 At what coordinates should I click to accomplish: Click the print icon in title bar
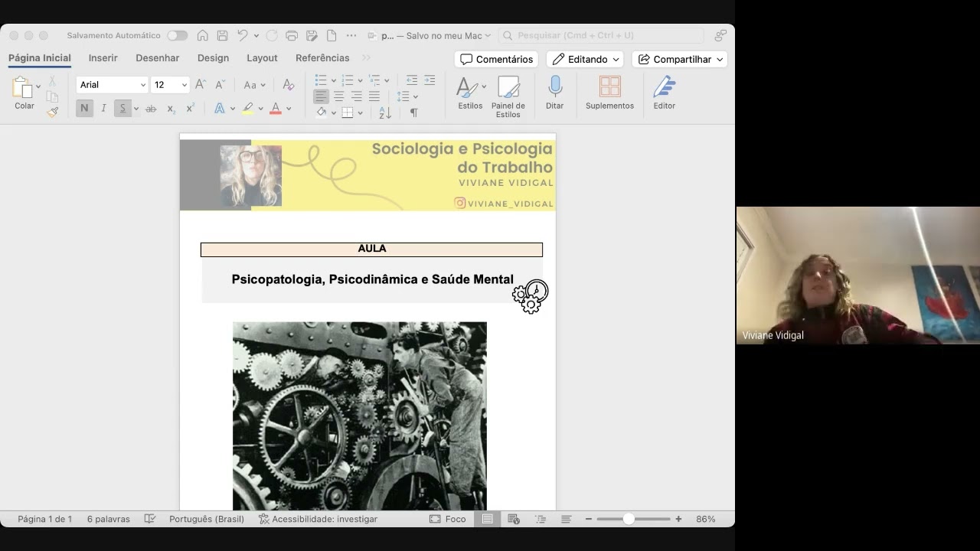(x=291, y=35)
